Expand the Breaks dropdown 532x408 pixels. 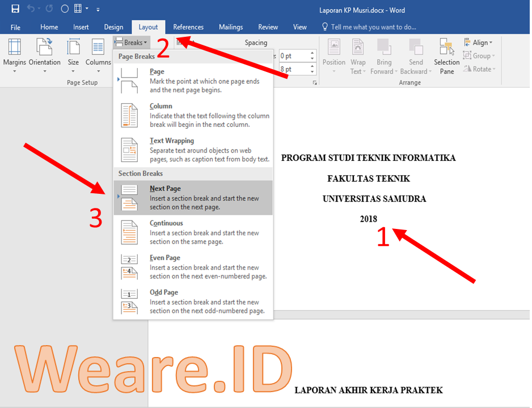132,42
